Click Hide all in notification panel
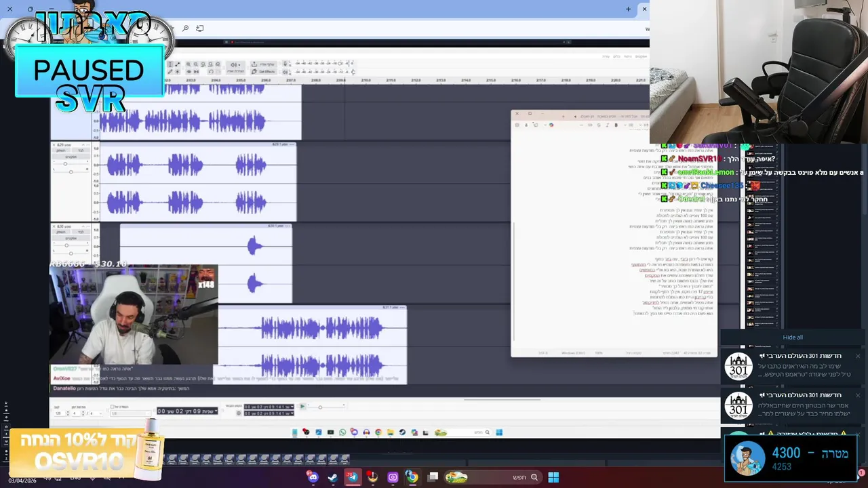The image size is (868, 488). coord(793,337)
